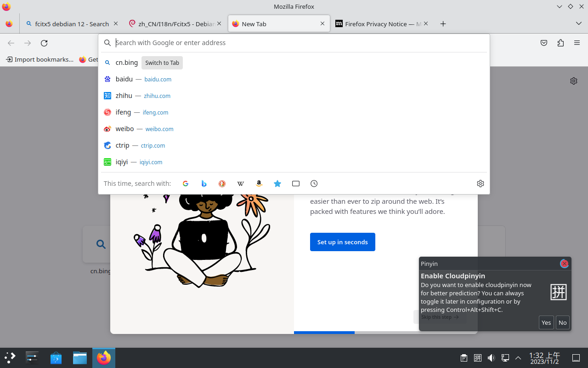Select the Bing search engine icon

(204, 184)
